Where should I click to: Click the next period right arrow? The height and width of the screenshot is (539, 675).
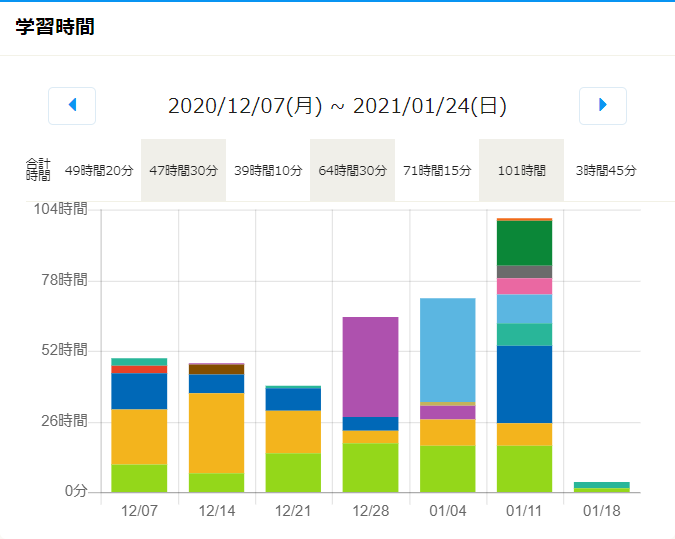click(x=602, y=105)
